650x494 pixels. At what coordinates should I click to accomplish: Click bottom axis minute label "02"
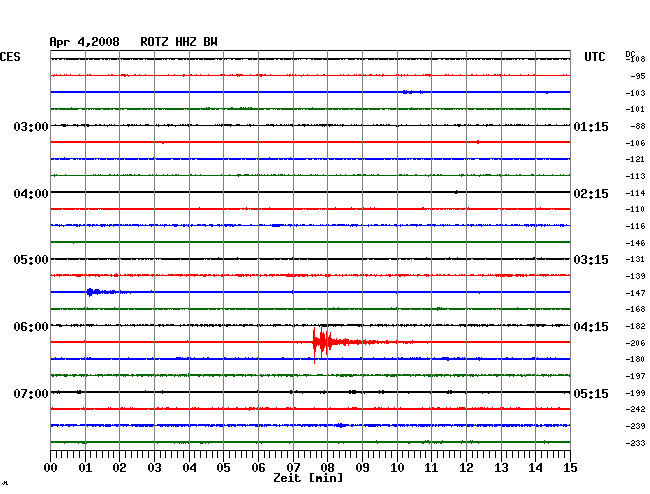119,468
